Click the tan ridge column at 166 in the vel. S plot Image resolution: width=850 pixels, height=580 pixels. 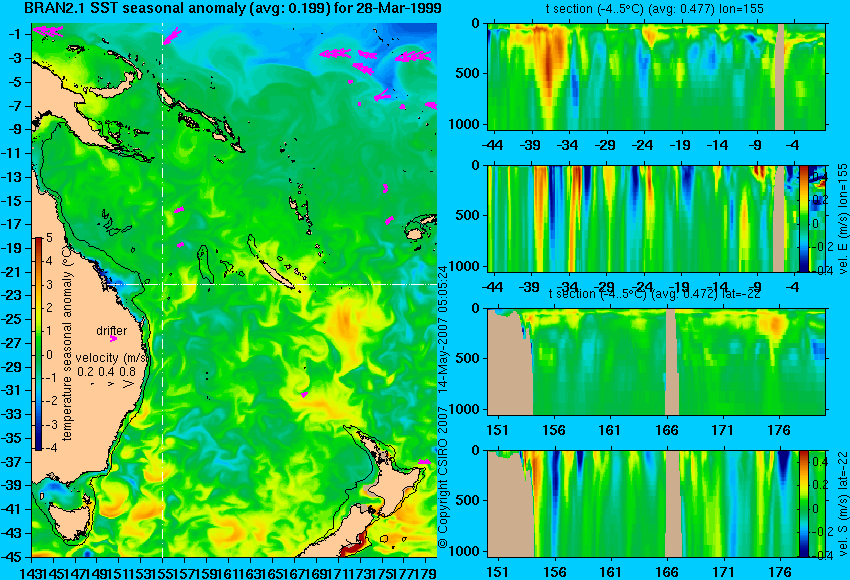pyautogui.click(x=673, y=504)
